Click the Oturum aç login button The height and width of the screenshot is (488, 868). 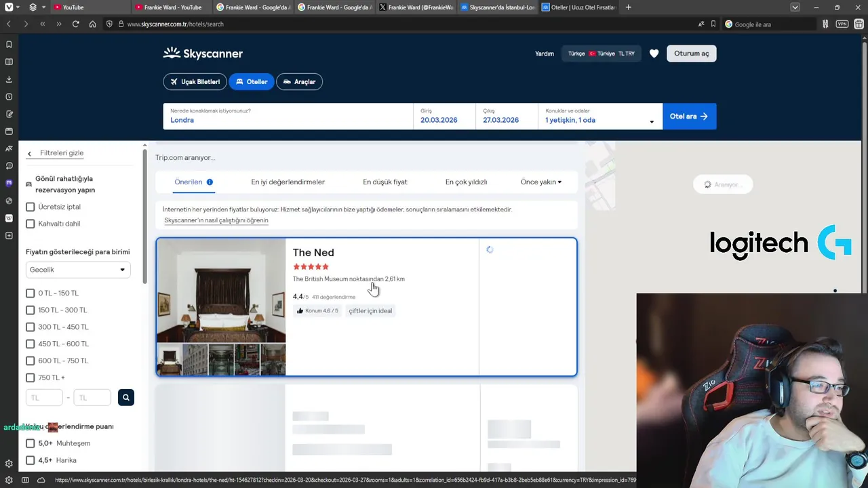click(x=692, y=54)
